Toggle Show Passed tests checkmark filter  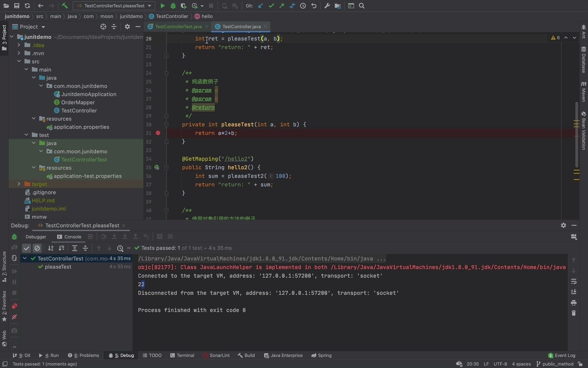[27, 248]
